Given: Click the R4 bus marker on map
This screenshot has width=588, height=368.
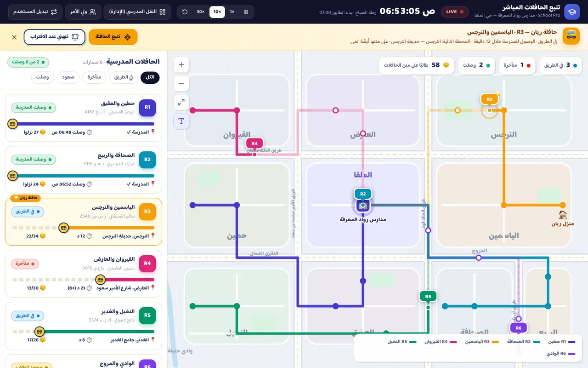Looking at the screenshot, I should point(254,144).
